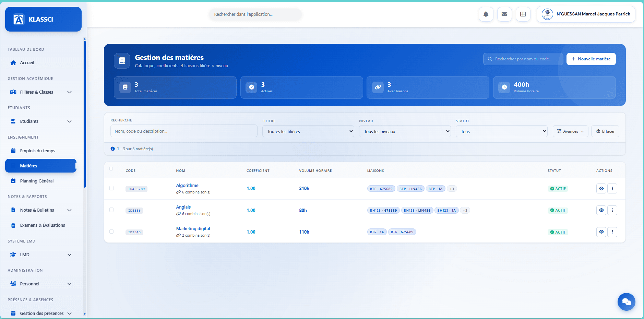
Task: Click inside the Rechercher par nom ou code field
Action: tap(523, 59)
